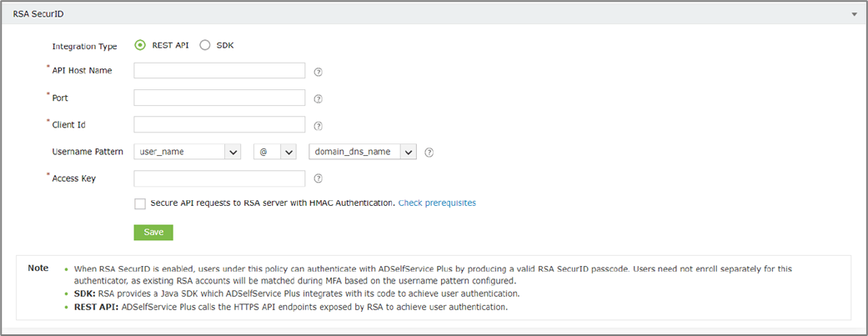Open the Check prerequisites link
Image resolution: width=868 pixels, height=336 pixels.
point(437,203)
